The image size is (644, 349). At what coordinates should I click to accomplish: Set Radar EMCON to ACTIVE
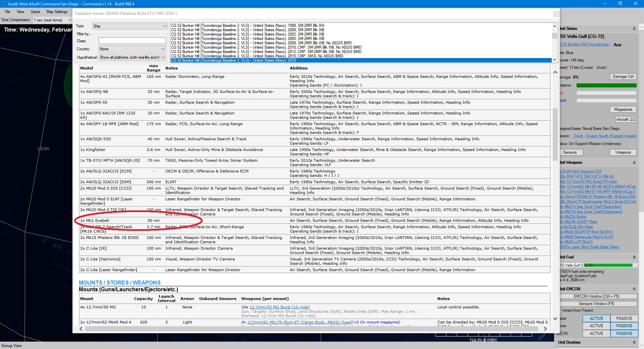coord(596,318)
